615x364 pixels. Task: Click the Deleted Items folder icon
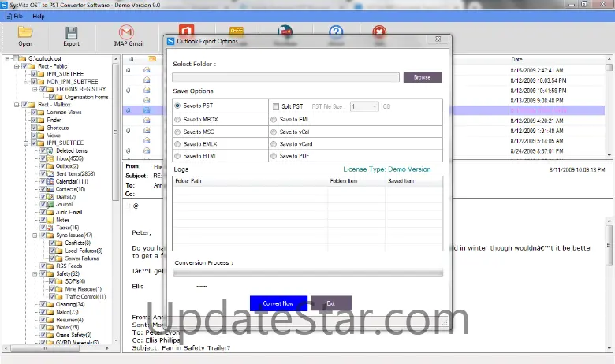point(50,150)
